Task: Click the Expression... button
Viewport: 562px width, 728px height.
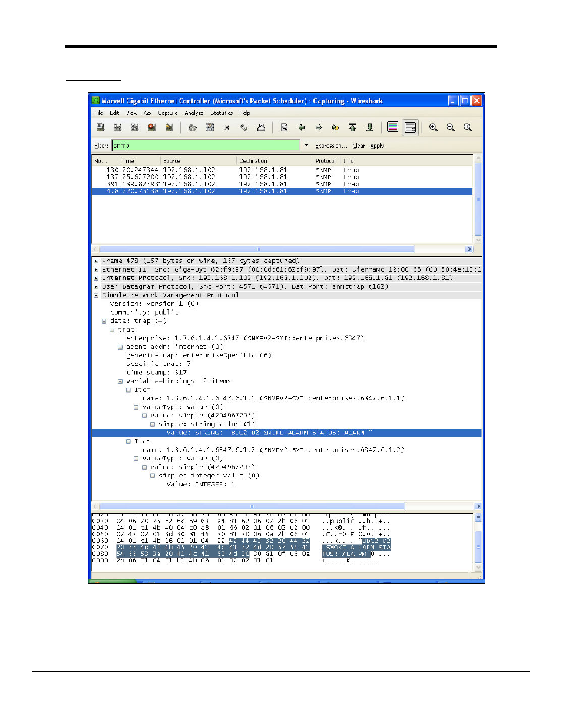Action: click(x=330, y=146)
